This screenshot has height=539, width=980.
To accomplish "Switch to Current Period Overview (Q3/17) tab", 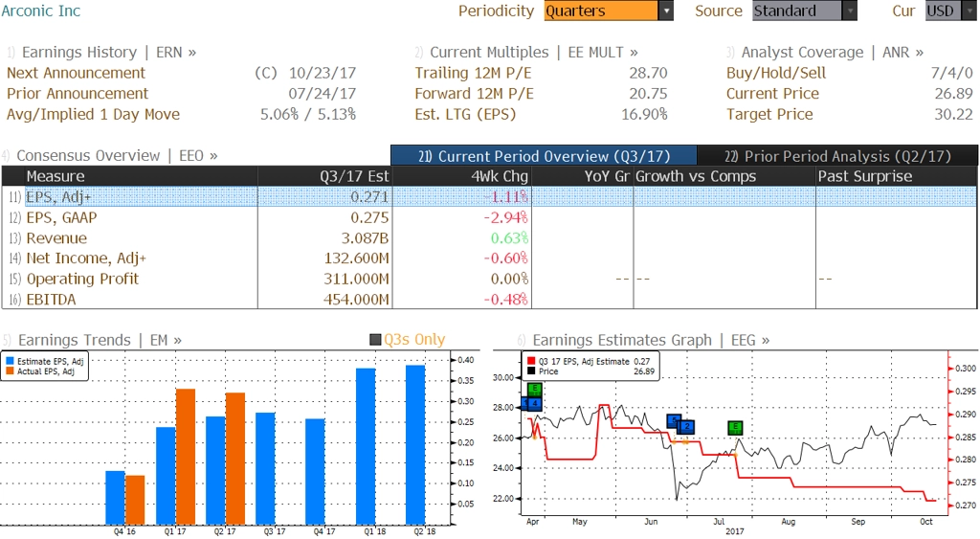I will 544,156.
